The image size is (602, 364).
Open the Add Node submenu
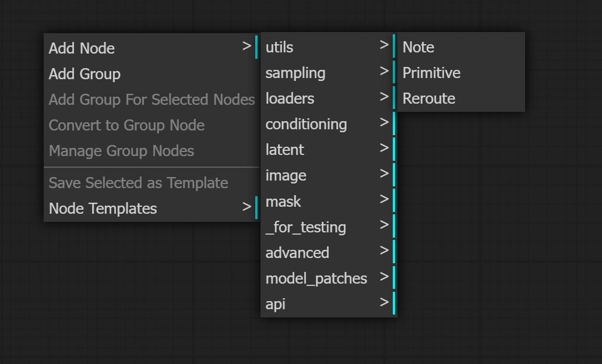(152, 48)
